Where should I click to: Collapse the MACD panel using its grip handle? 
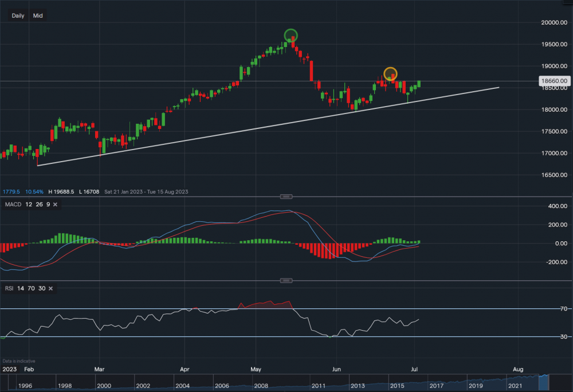coord(286,196)
